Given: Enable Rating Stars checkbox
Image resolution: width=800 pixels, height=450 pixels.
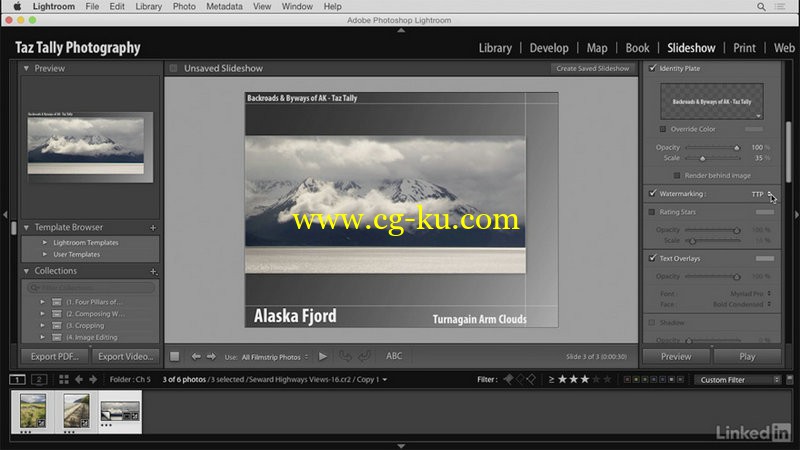Looking at the screenshot, I should tap(652, 212).
